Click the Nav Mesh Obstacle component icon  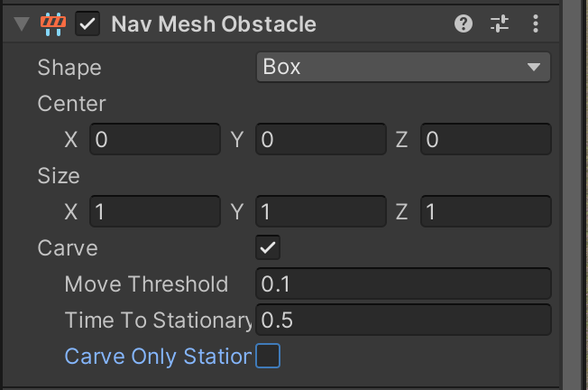point(54,24)
